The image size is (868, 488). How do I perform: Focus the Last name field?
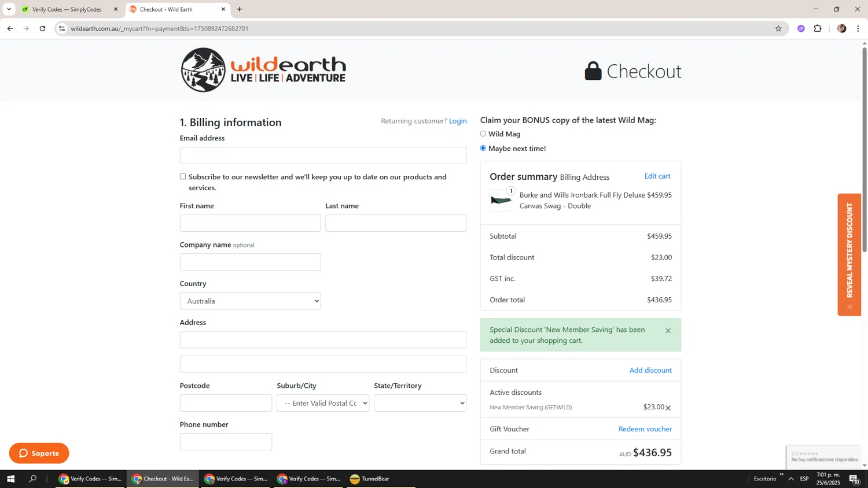click(x=396, y=223)
